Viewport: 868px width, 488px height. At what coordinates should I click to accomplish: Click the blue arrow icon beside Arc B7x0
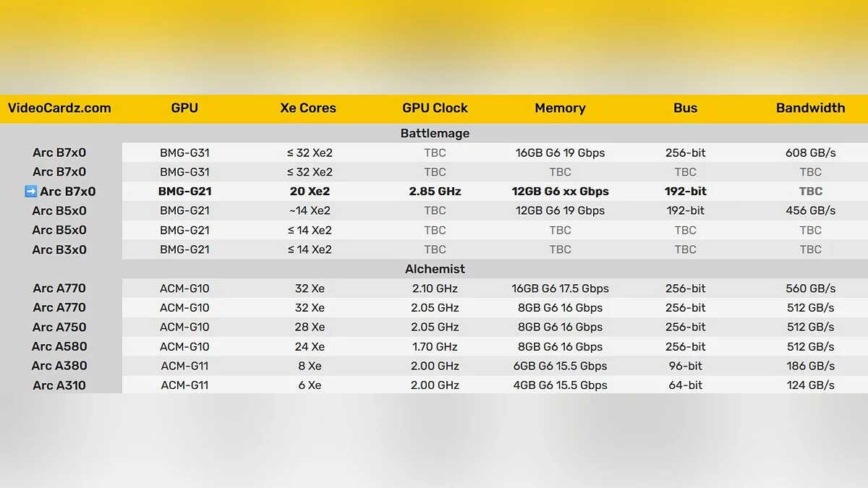(x=30, y=192)
